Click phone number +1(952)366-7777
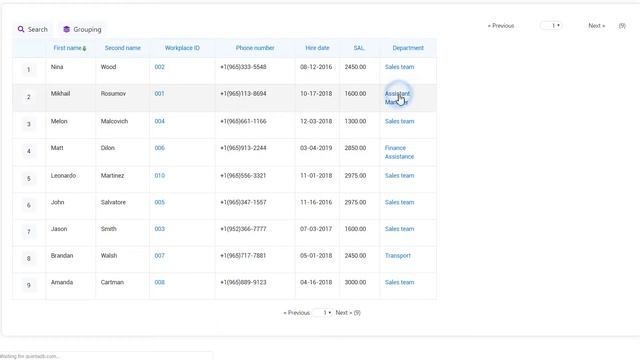 tap(243, 229)
